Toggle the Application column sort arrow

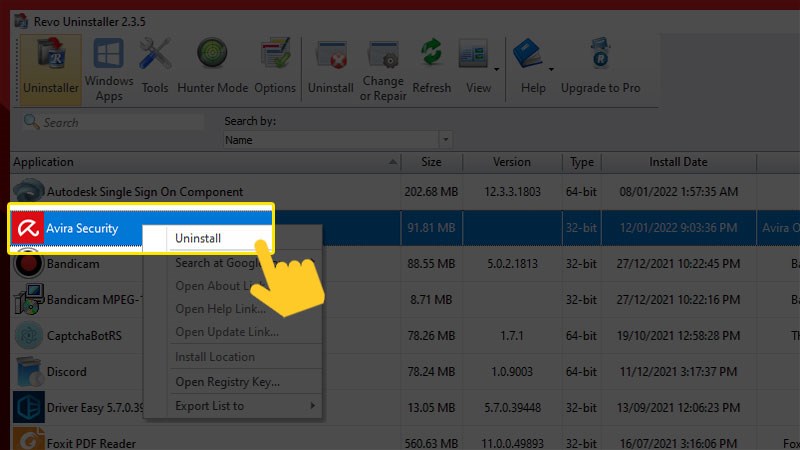393,162
